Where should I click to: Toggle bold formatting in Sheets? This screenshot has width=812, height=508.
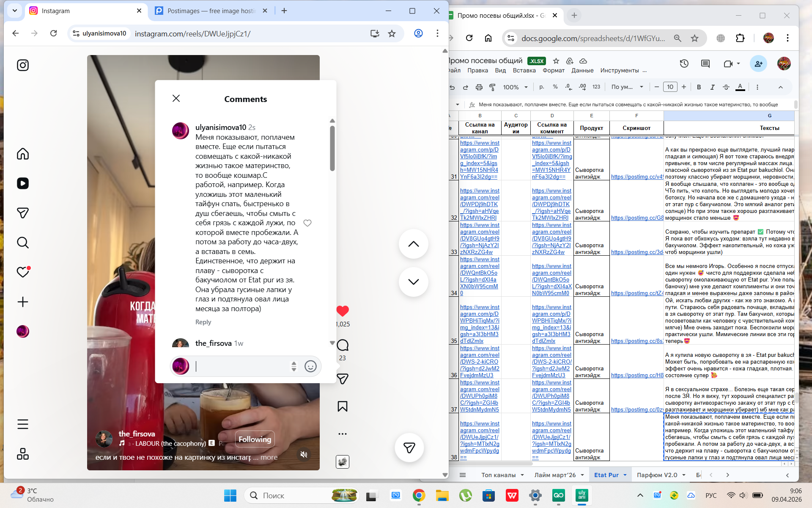[x=699, y=87]
